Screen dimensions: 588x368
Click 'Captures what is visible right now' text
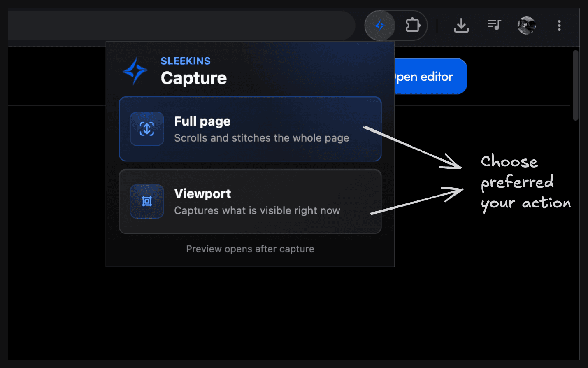[x=257, y=210]
